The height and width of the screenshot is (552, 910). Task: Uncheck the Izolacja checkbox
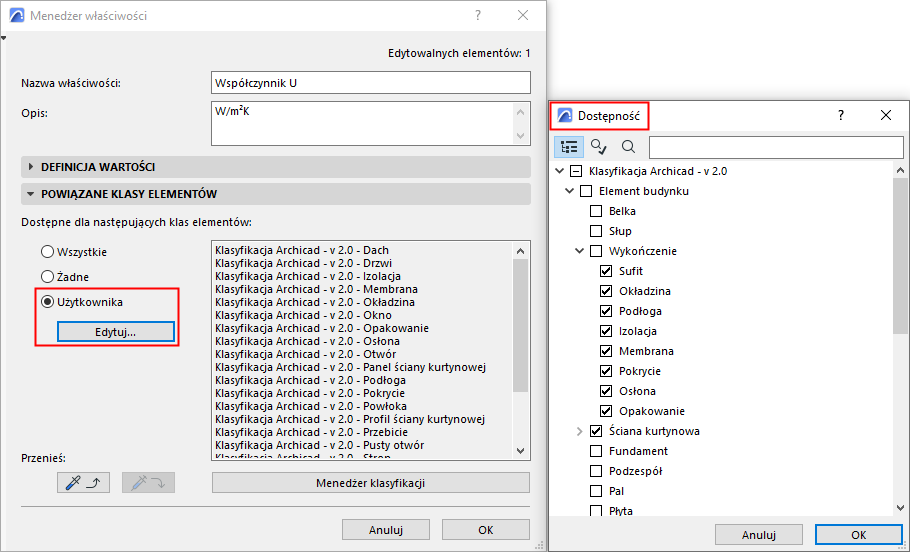pos(606,331)
